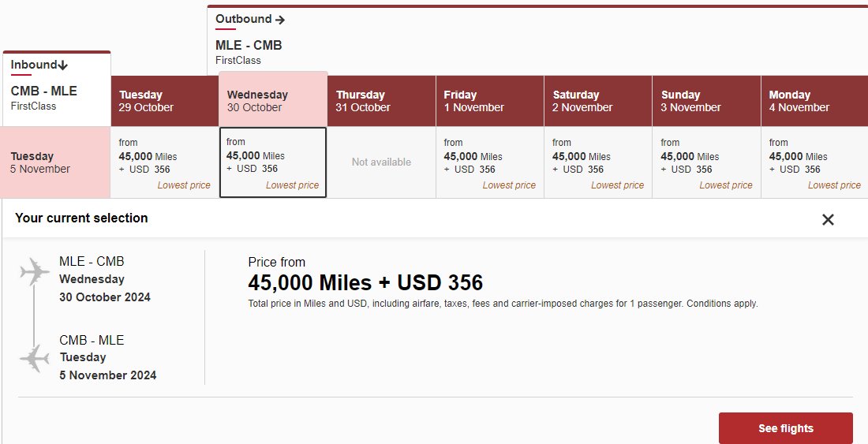868x444 pixels.
Task: Pick the Friday 1 November date header
Action: tap(490, 101)
